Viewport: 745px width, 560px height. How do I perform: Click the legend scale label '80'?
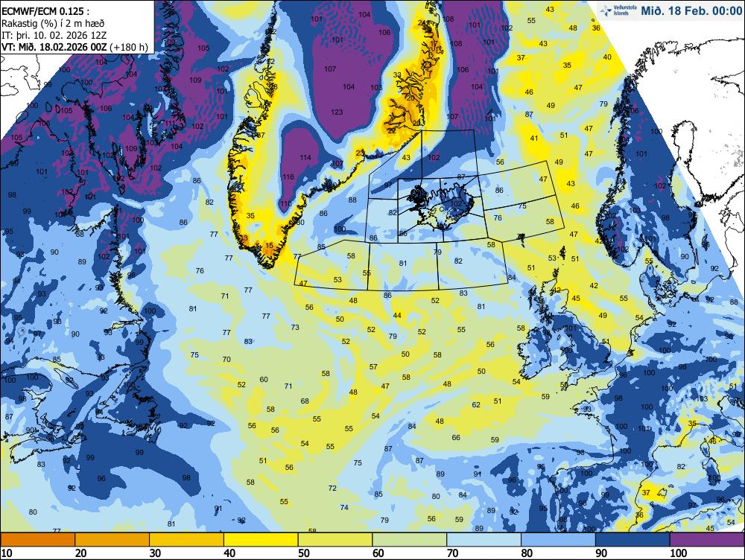tap(527, 553)
